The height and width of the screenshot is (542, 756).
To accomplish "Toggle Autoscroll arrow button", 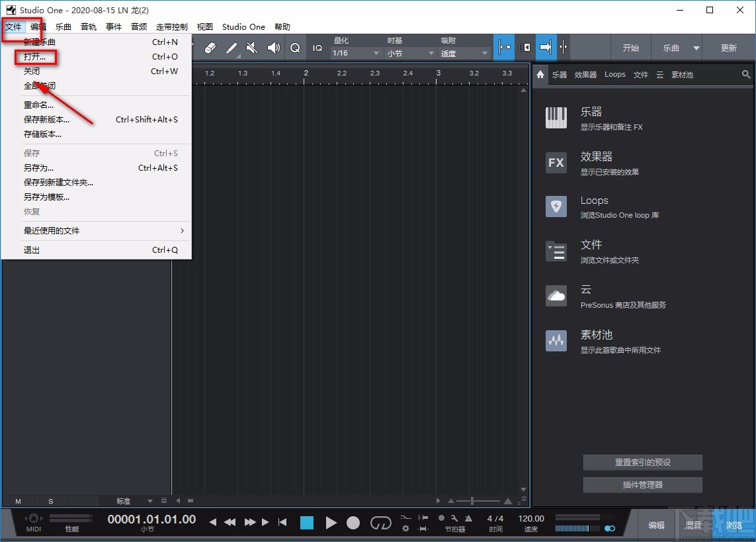I will click(x=545, y=47).
